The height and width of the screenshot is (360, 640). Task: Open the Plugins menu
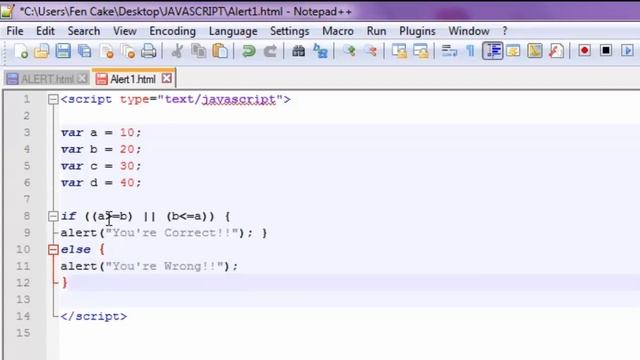click(x=417, y=31)
